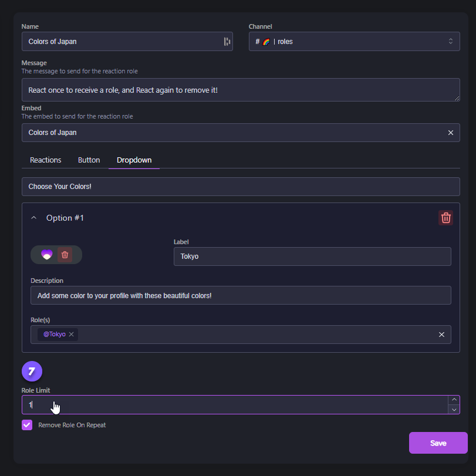Switch to the Reactions tab
Screen dimensions: 476x476
pyautogui.click(x=45, y=160)
